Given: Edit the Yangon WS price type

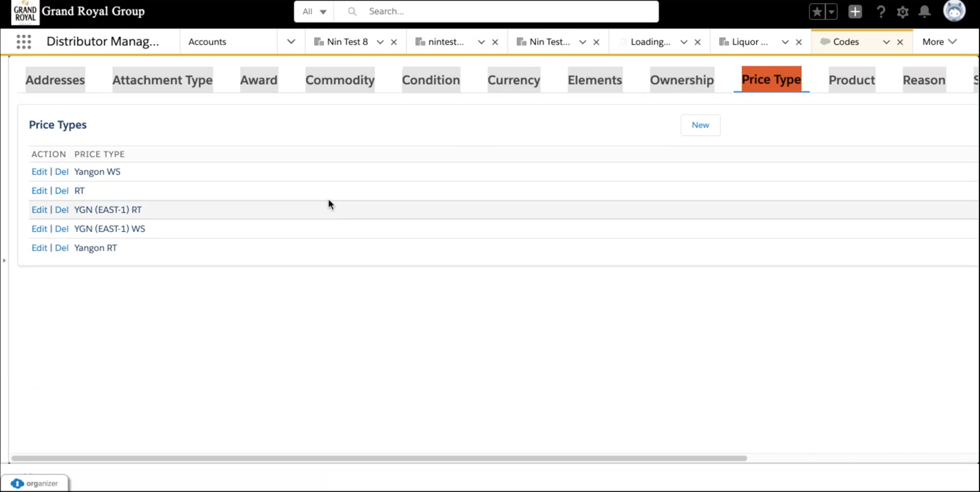Looking at the screenshot, I should pos(39,172).
